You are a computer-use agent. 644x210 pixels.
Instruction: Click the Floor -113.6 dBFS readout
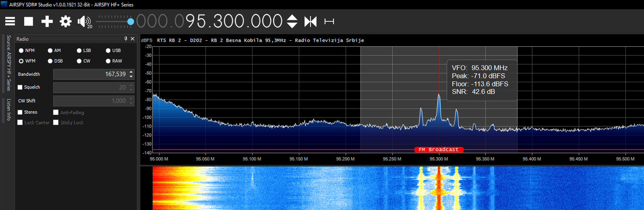pyautogui.click(x=479, y=84)
